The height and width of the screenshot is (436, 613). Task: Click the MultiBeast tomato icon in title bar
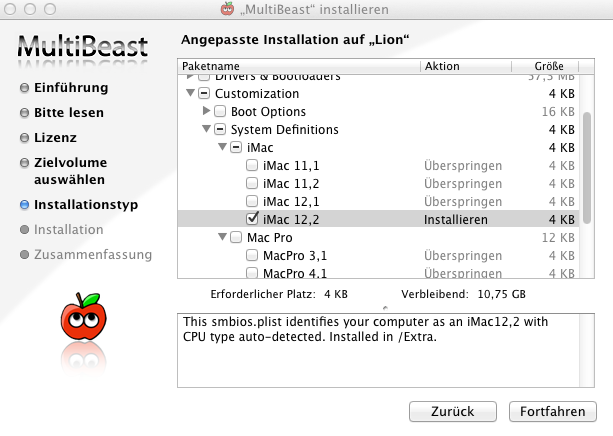coord(227,9)
